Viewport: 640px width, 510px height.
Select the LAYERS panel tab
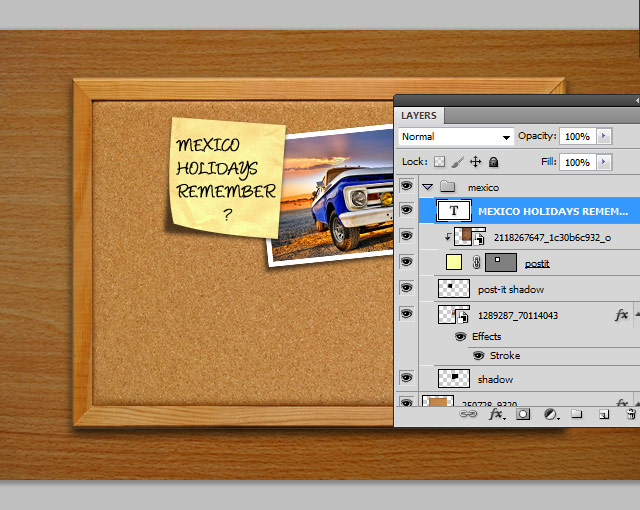point(420,116)
